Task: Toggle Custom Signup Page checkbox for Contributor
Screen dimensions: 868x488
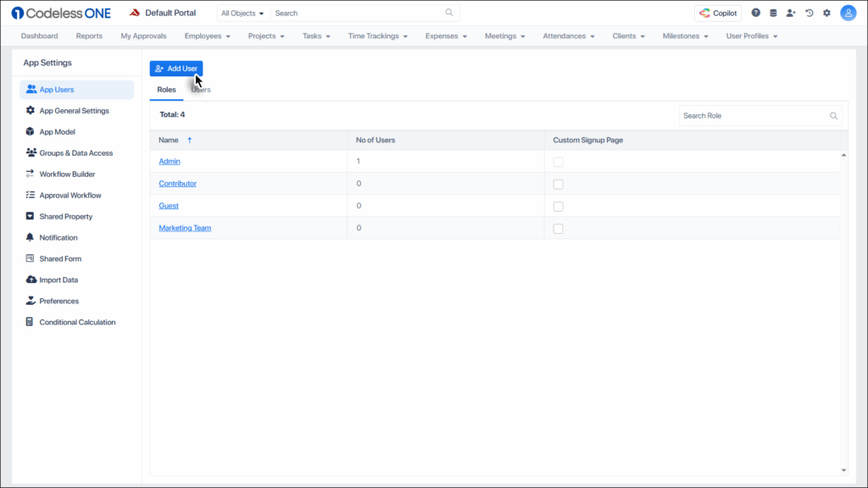Action: click(x=558, y=184)
